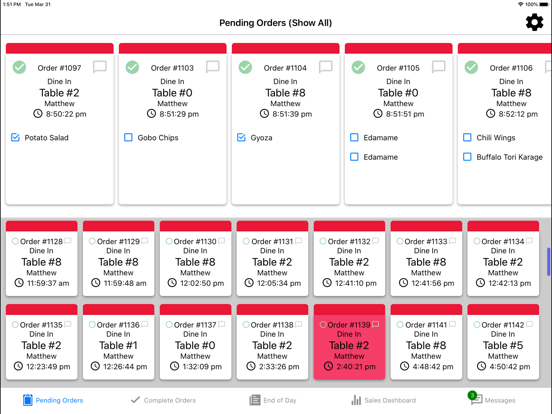552x414 pixels.
Task: Open Sales Dashboard tab
Action: point(384,400)
